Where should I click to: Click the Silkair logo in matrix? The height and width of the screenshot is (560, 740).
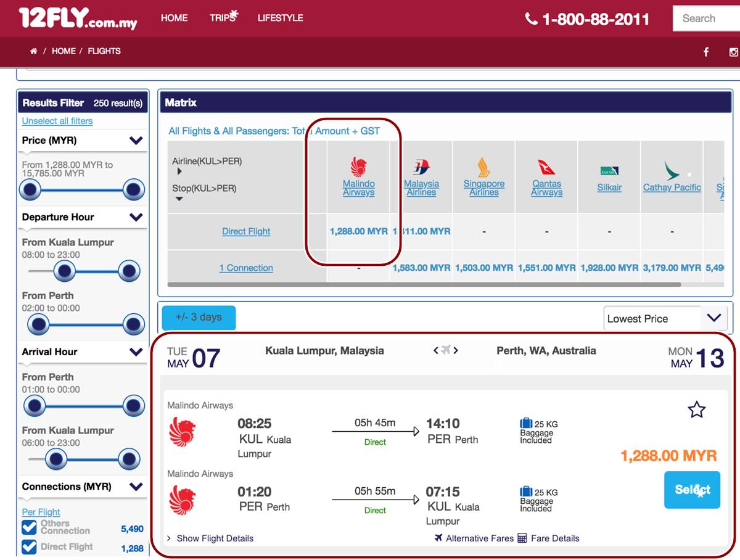coord(609,171)
